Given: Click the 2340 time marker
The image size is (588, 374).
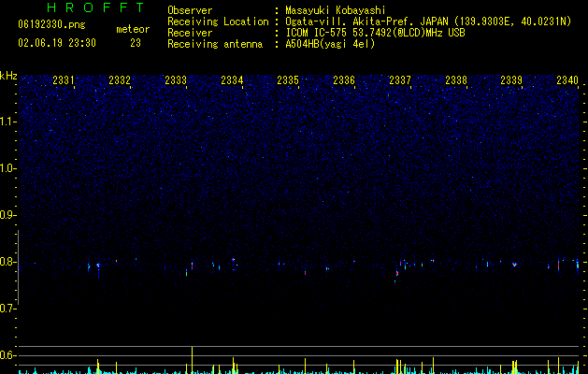Looking at the screenshot, I should [567, 80].
